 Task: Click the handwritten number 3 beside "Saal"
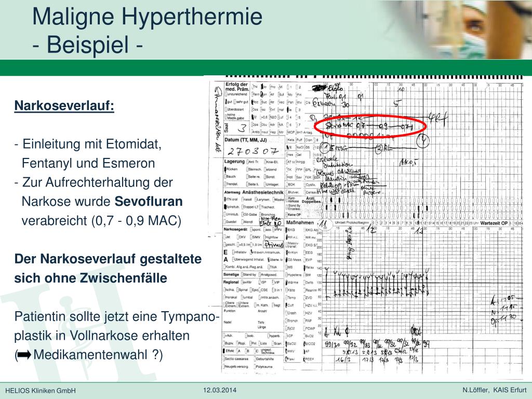point(242,129)
